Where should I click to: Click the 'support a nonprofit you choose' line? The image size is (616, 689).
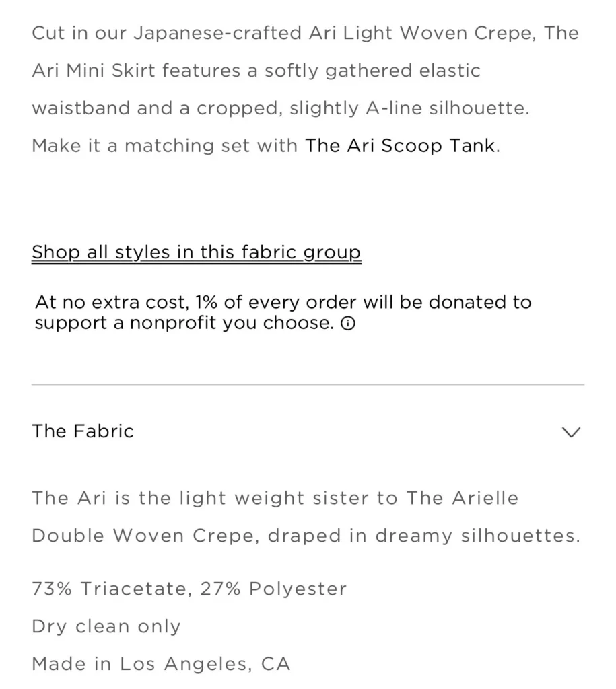[x=184, y=323]
